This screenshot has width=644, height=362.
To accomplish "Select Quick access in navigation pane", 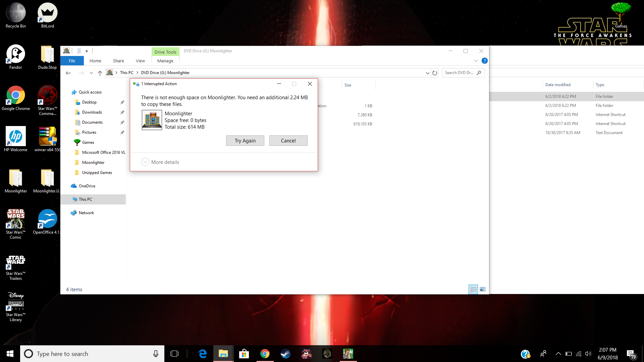I will click(x=90, y=92).
